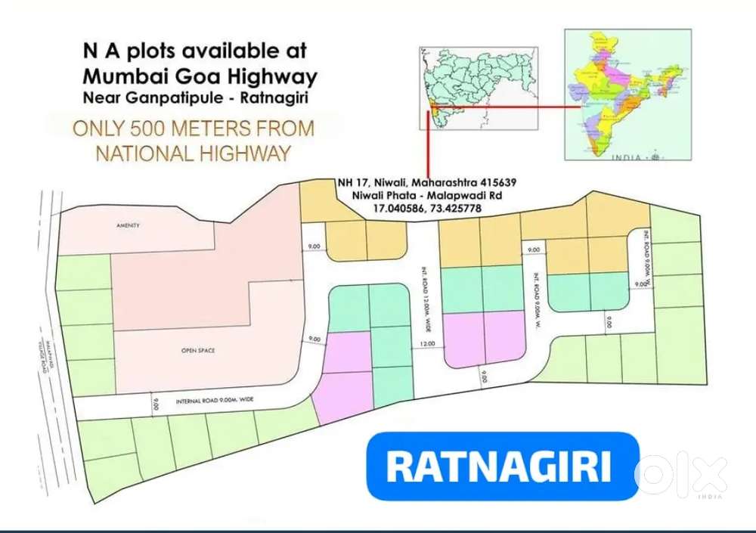756x533 pixels.
Task: Click 'ONLY 500 METERS FROM' text line
Action: [x=193, y=128]
